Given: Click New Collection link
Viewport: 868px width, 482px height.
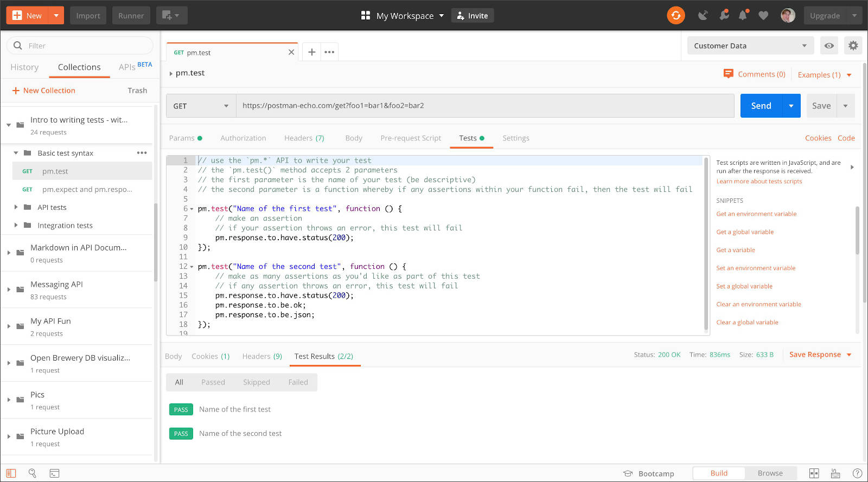Looking at the screenshot, I should [44, 91].
